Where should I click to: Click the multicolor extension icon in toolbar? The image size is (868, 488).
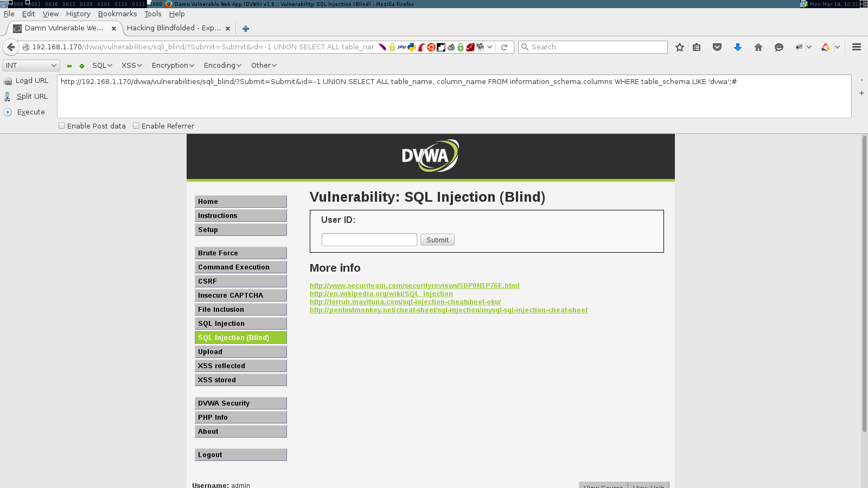coord(826,47)
